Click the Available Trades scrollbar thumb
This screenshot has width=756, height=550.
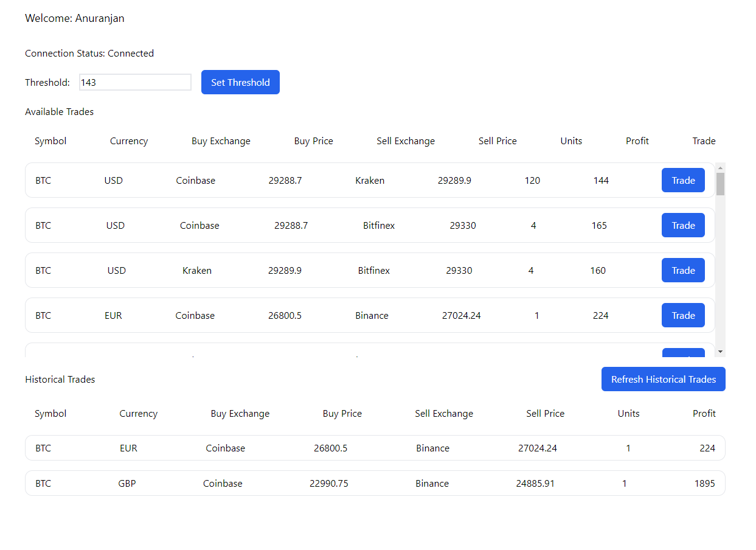720,184
